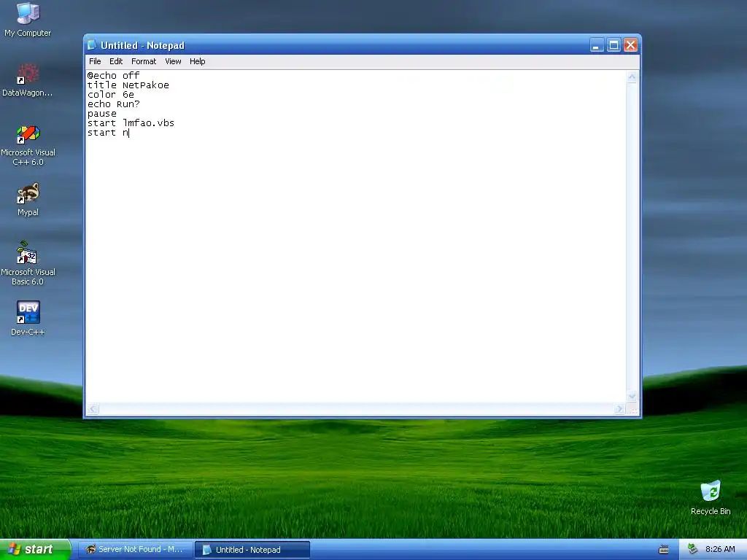Open the Edit menu in Notepad
Image resolution: width=747 pixels, height=560 pixels.
click(116, 61)
